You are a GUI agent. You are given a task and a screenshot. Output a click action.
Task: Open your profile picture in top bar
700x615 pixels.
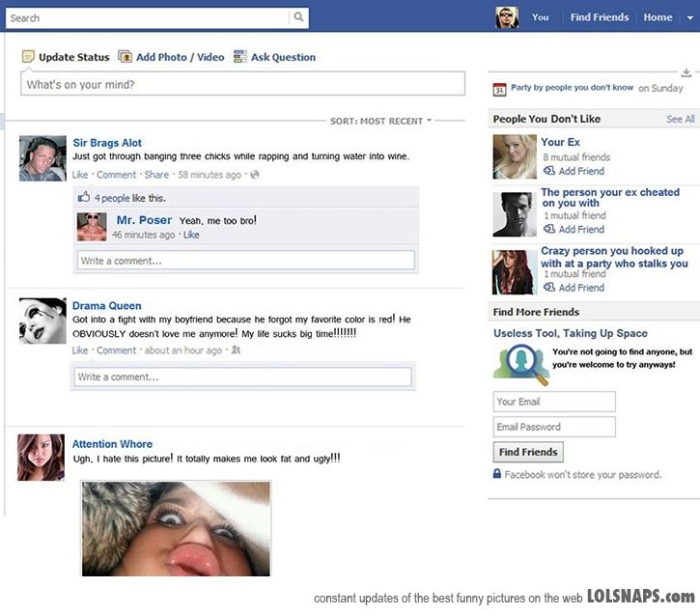point(507,17)
